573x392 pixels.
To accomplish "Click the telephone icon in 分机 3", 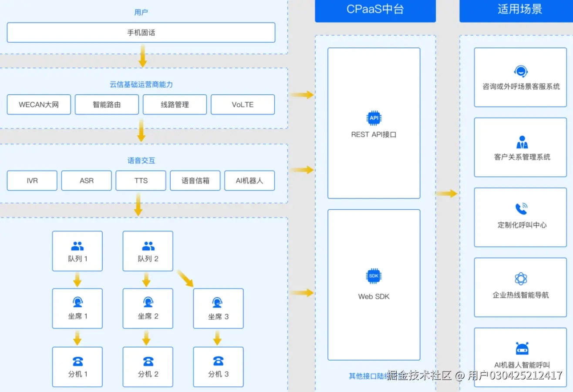I will point(218,361).
